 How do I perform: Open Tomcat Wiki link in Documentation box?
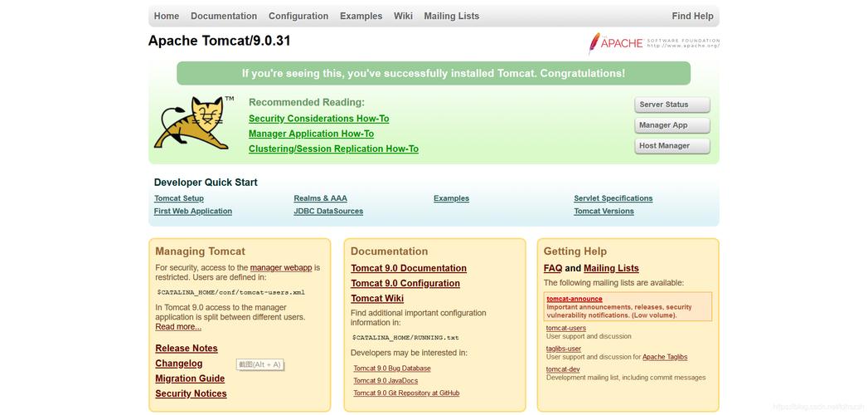tap(377, 298)
